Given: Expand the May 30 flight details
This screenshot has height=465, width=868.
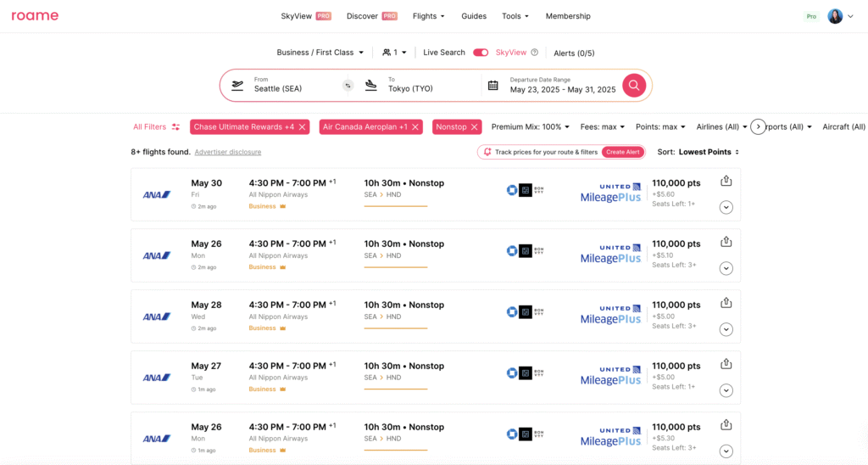Looking at the screenshot, I should coord(726,207).
